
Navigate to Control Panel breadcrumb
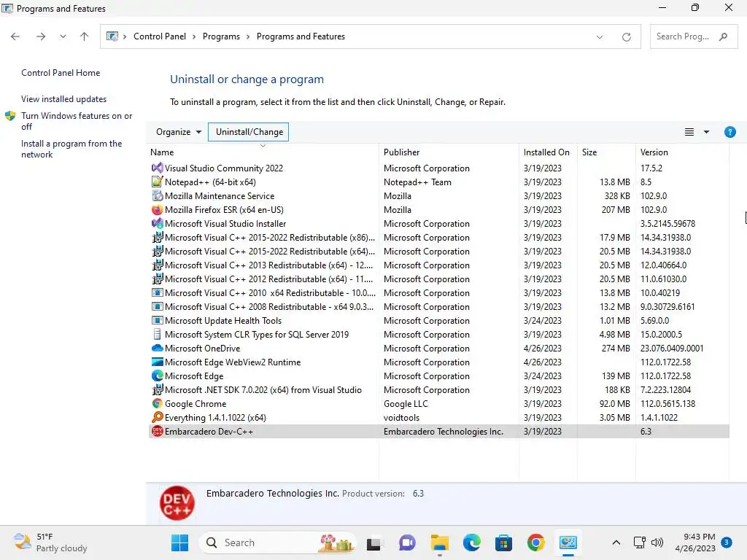click(x=160, y=36)
